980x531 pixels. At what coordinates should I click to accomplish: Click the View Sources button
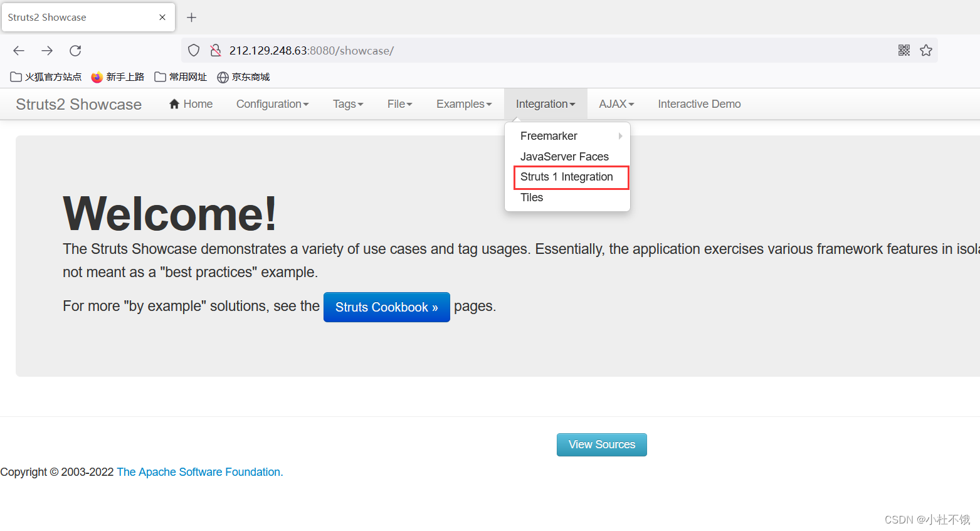[x=602, y=444]
